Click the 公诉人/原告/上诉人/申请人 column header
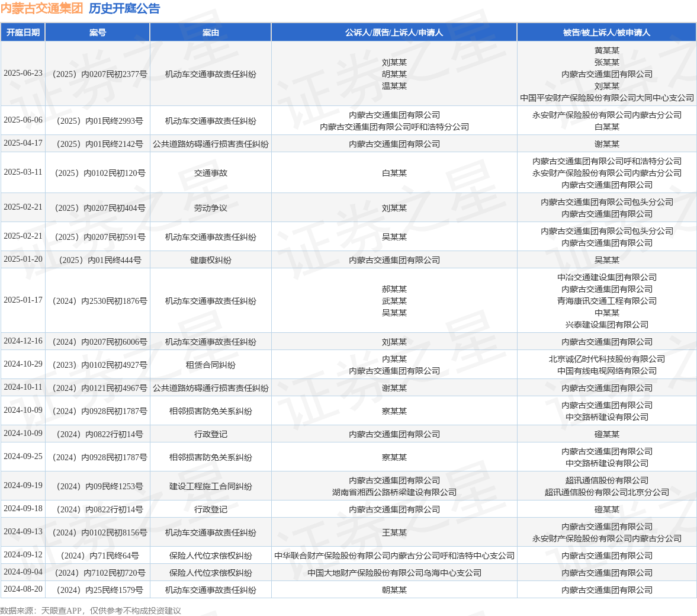The height and width of the screenshot is (616, 697). click(x=394, y=33)
